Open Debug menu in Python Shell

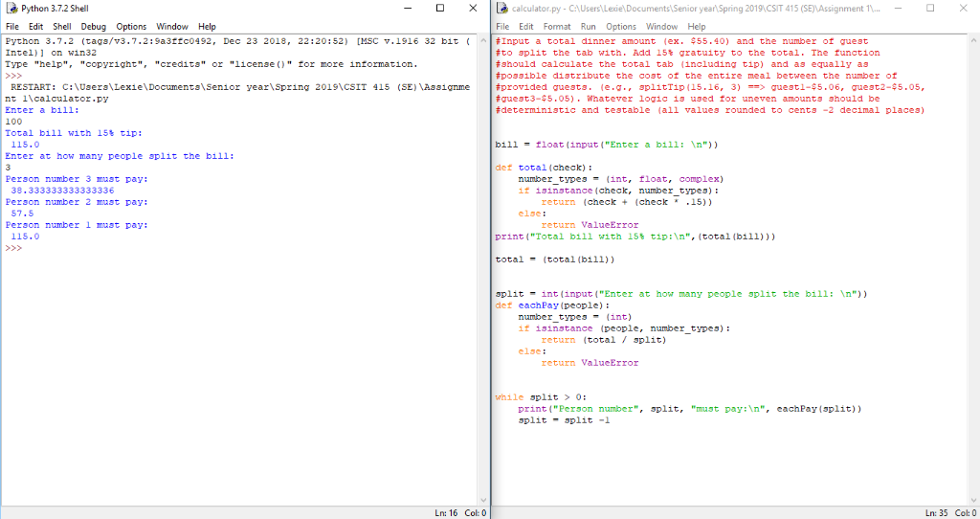(x=93, y=26)
